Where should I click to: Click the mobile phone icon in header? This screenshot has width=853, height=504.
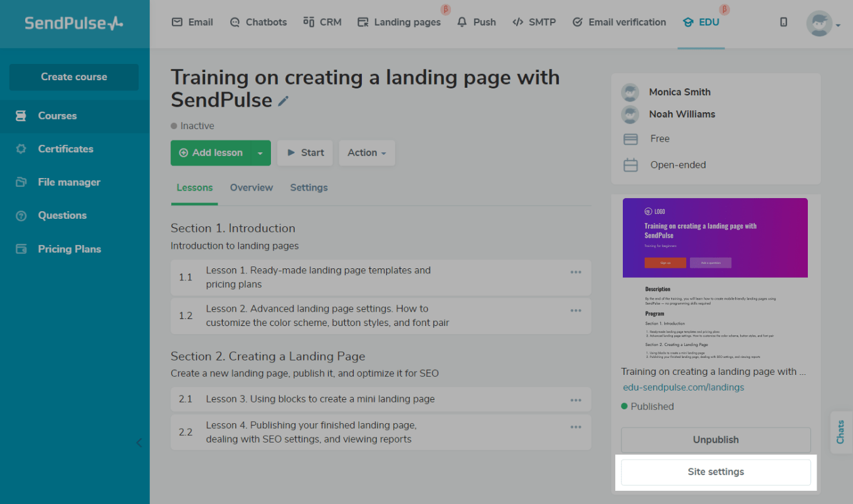783,22
